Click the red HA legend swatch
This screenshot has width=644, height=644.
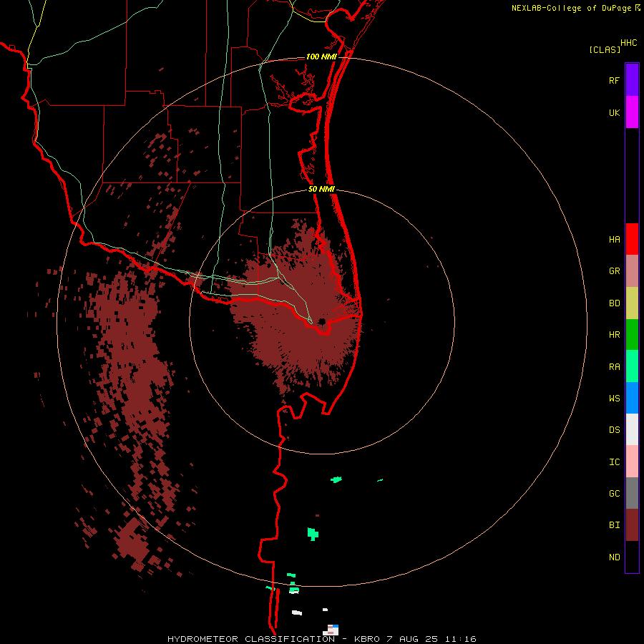[632, 239]
